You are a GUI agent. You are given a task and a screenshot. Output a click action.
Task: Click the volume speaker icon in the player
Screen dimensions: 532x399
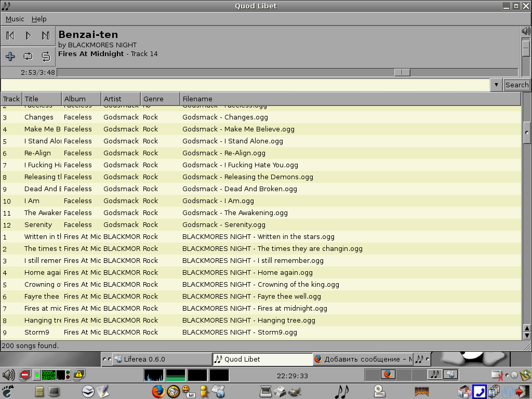pyautogui.click(x=526, y=32)
